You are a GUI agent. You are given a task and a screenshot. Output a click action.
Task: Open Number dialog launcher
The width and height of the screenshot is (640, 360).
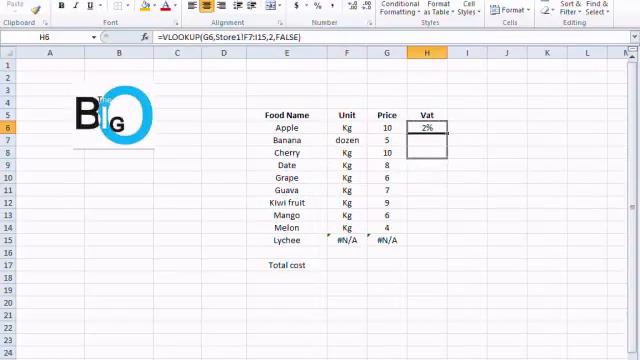point(369,23)
